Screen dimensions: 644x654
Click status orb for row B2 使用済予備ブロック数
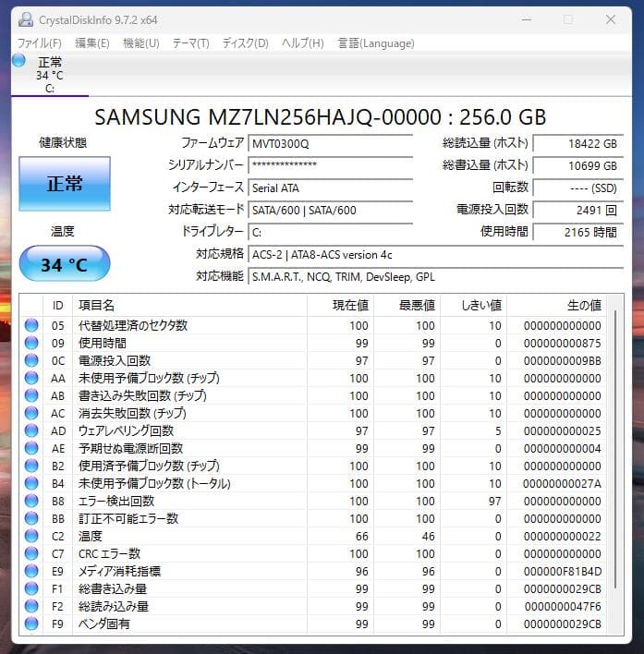click(31, 465)
